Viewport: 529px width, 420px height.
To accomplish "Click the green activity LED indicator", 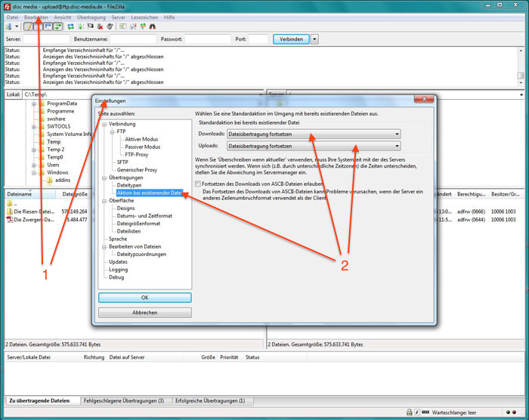I will (508, 412).
